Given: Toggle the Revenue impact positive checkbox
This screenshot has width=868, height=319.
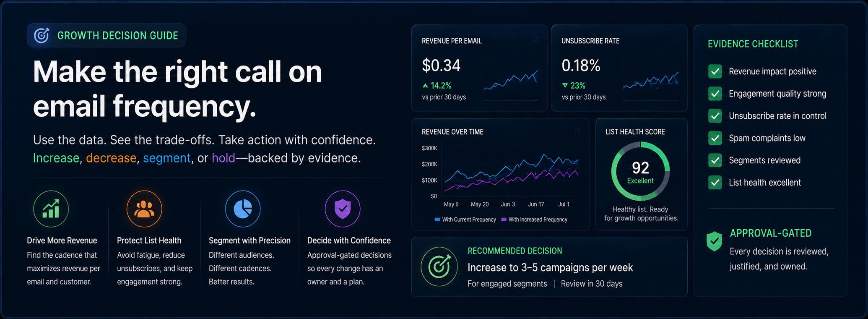Looking at the screenshot, I should 715,71.
